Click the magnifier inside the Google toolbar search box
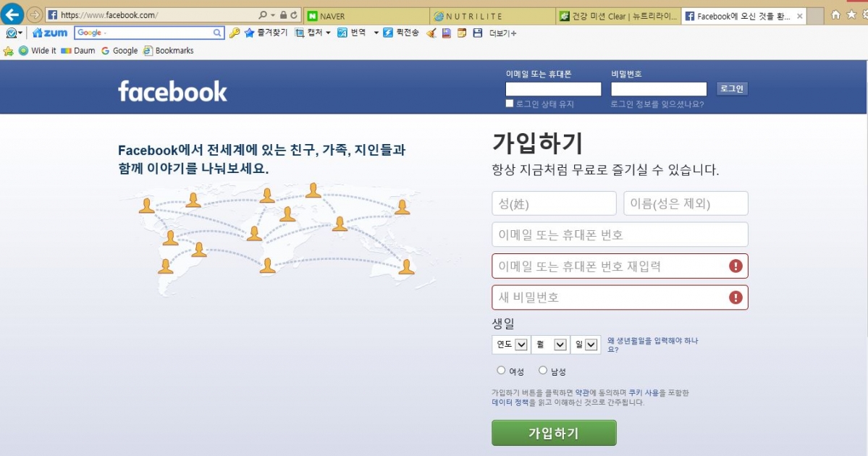This screenshot has height=456, width=868. [218, 33]
